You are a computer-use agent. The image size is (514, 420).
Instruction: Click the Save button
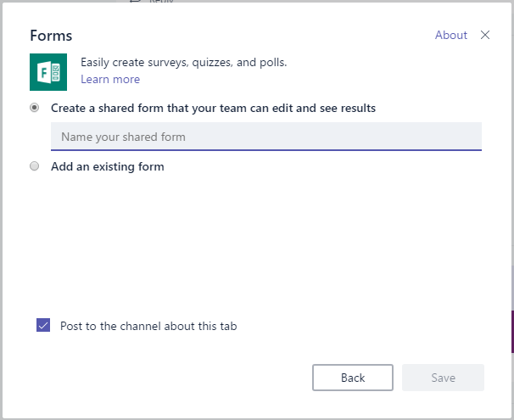[444, 378]
